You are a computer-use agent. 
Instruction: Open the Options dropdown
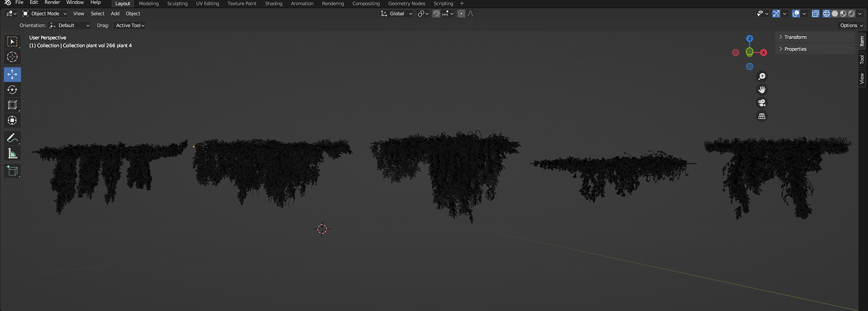851,25
